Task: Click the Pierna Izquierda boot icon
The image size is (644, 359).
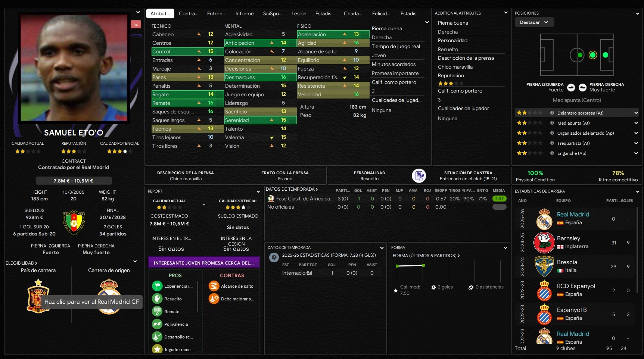Action: click(x=571, y=87)
